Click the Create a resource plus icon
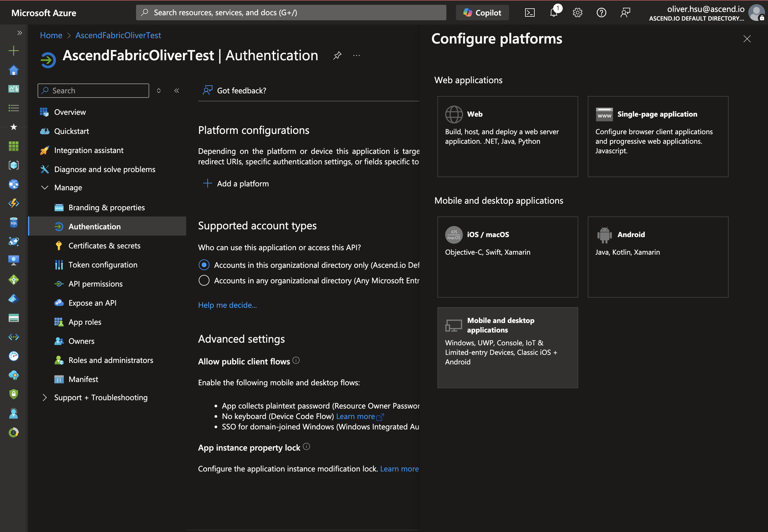This screenshot has width=768, height=532. click(13, 51)
